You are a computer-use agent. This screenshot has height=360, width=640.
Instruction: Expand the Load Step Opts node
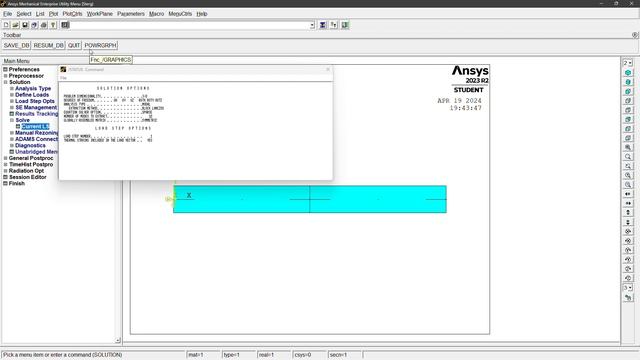12,101
